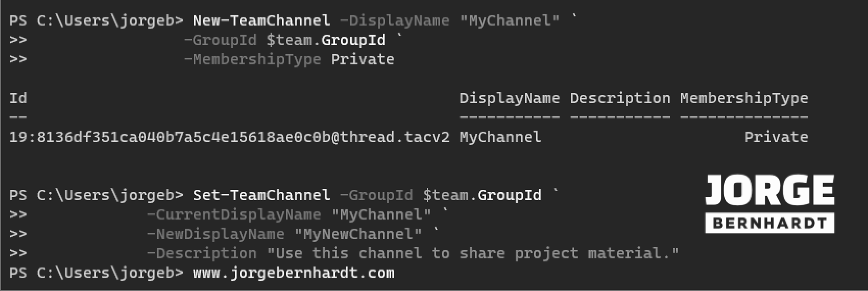Click the New-TeamChannel command name

coord(261,21)
